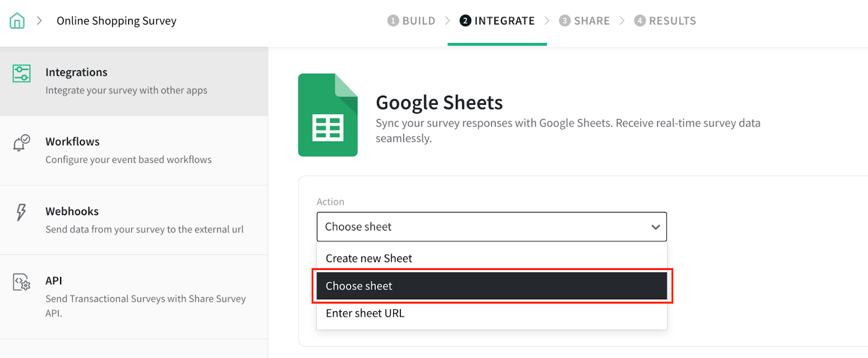Click the Google Sheets logo
The image size is (868, 358).
coord(328,115)
